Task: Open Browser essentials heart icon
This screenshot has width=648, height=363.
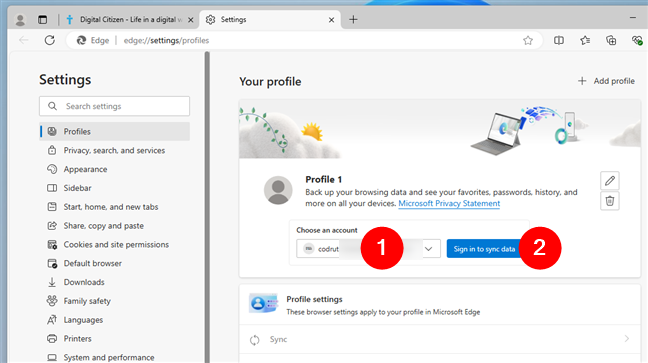Action: pos(637,40)
